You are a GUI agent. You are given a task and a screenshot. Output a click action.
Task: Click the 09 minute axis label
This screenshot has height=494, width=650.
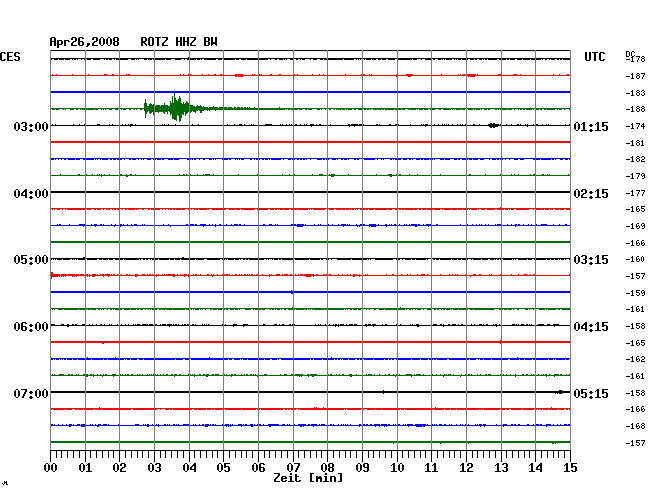pyautogui.click(x=362, y=468)
